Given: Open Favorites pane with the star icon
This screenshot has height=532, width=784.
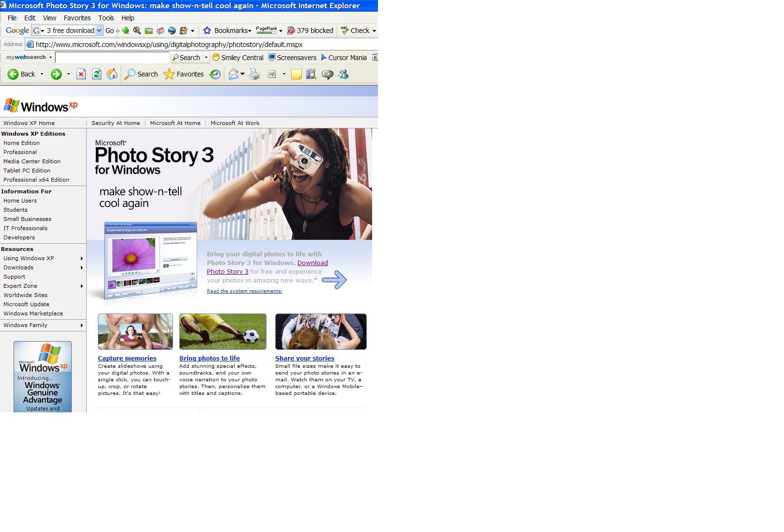Looking at the screenshot, I should click(184, 74).
